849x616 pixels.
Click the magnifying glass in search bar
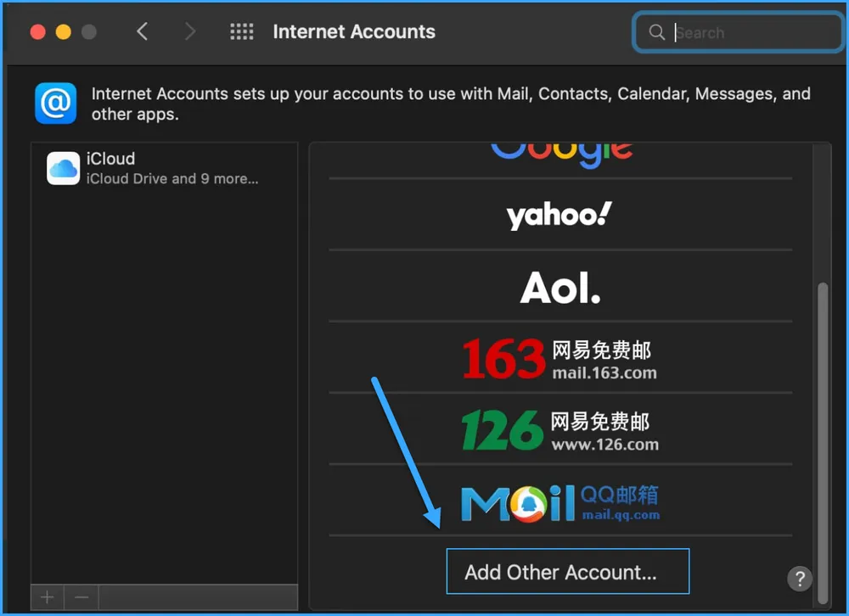point(656,32)
